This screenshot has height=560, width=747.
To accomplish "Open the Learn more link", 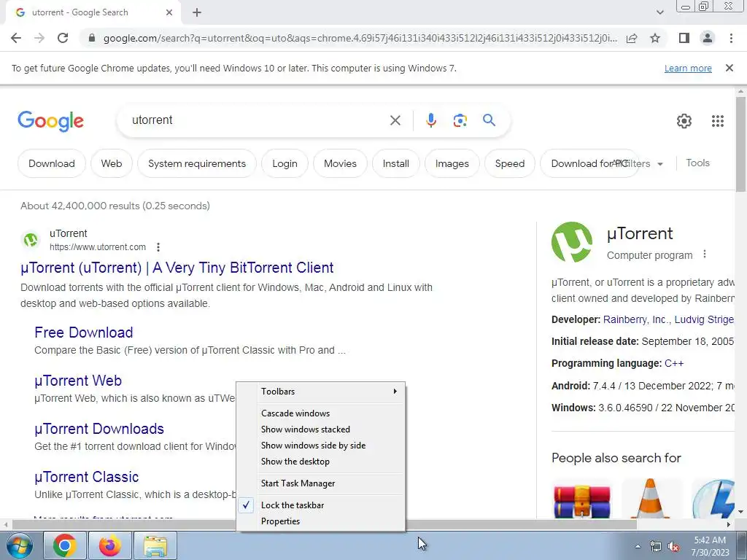I will click(x=688, y=69).
